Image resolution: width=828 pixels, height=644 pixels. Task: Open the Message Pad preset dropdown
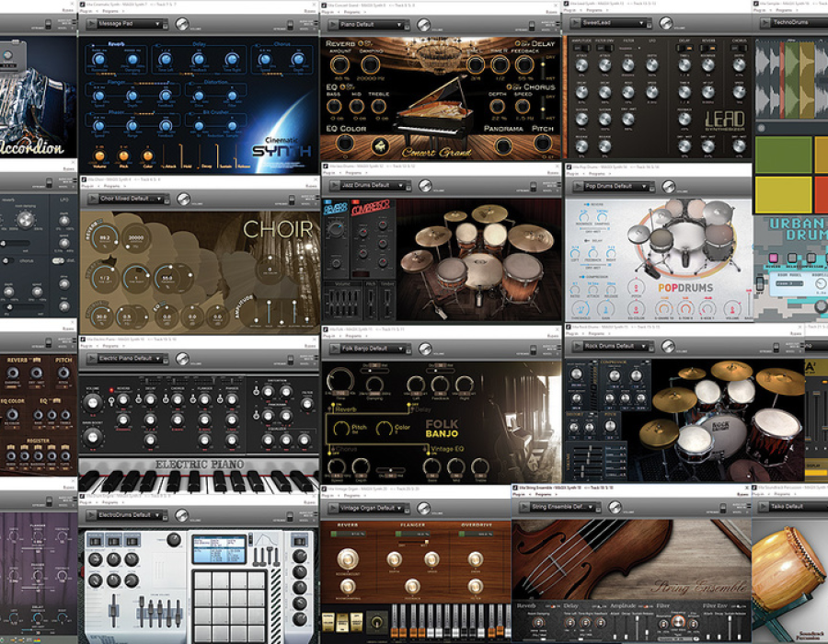(x=157, y=24)
